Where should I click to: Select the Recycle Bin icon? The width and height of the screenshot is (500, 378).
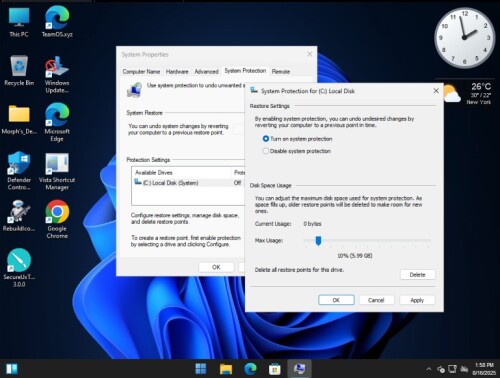19,71
